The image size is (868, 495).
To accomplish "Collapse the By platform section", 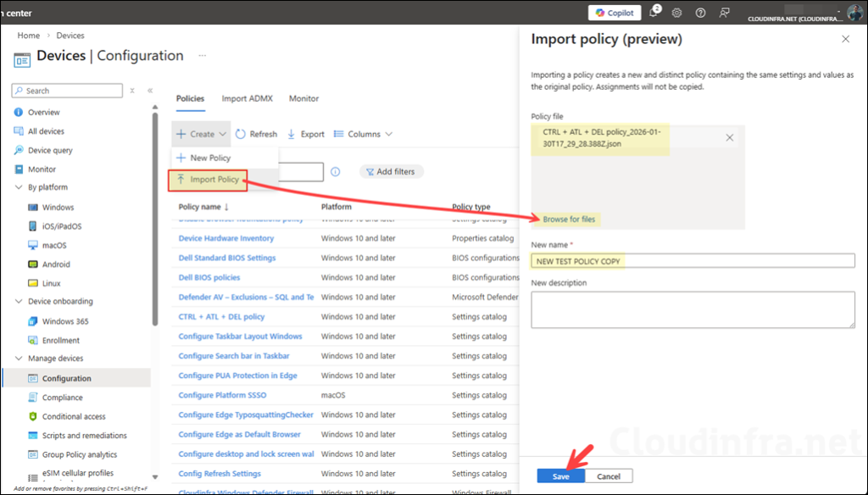I will [x=19, y=187].
